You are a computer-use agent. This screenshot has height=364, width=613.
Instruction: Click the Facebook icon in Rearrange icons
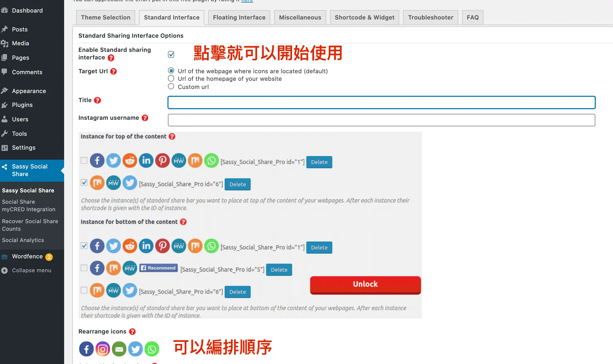86,349
